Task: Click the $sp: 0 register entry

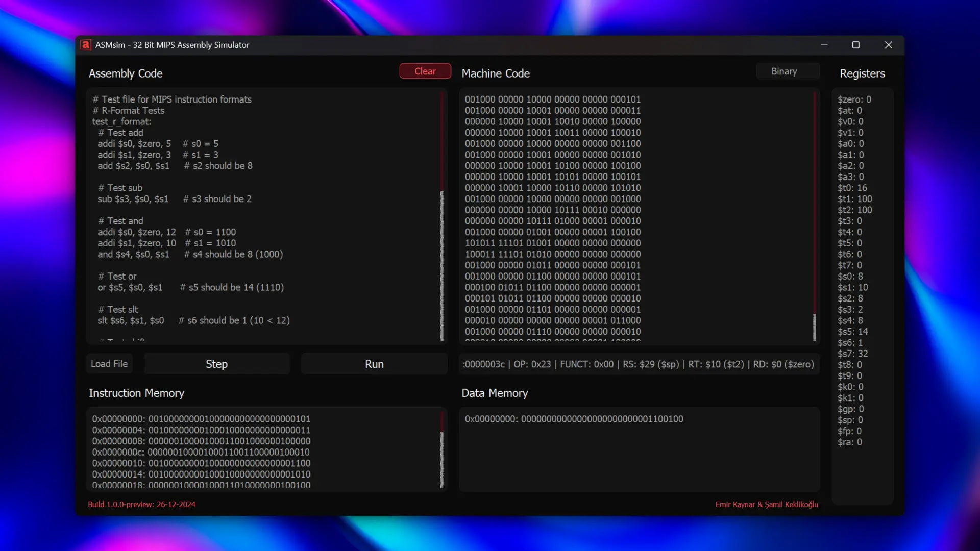Action: [850, 420]
